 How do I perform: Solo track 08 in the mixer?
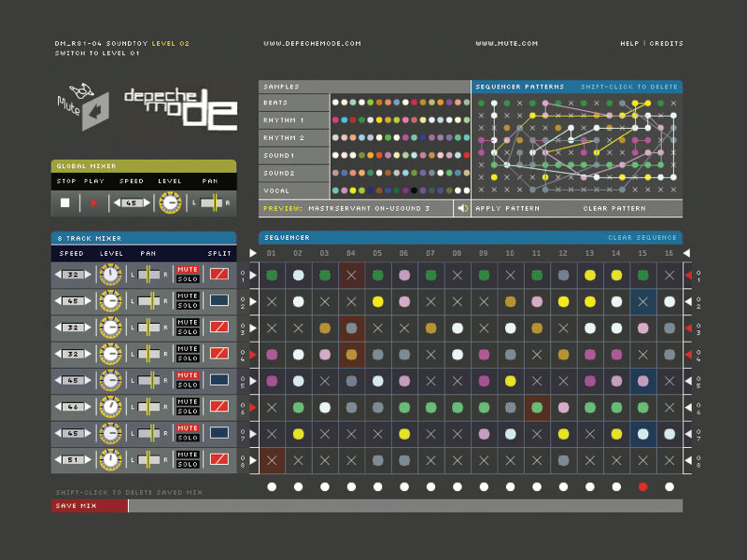(x=188, y=464)
